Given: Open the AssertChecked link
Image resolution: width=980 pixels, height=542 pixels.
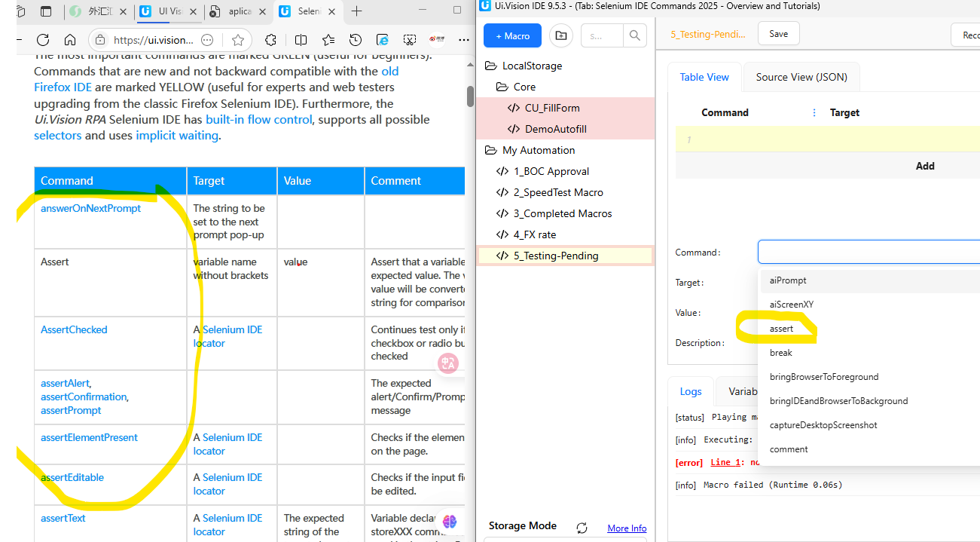Looking at the screenshot, I should (x=74, y=329).
